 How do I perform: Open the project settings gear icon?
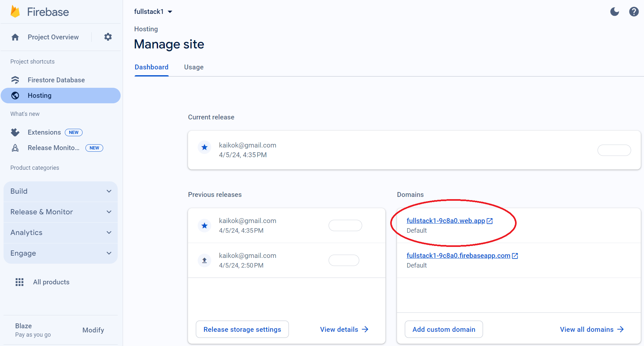108,37
